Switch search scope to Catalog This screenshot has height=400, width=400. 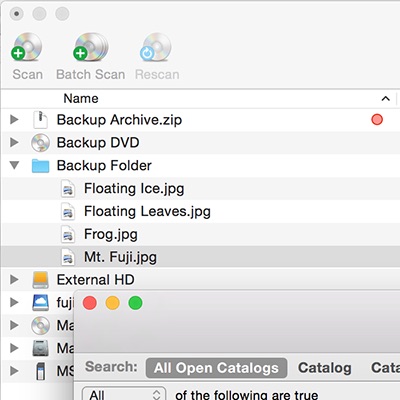click(325, 368)
